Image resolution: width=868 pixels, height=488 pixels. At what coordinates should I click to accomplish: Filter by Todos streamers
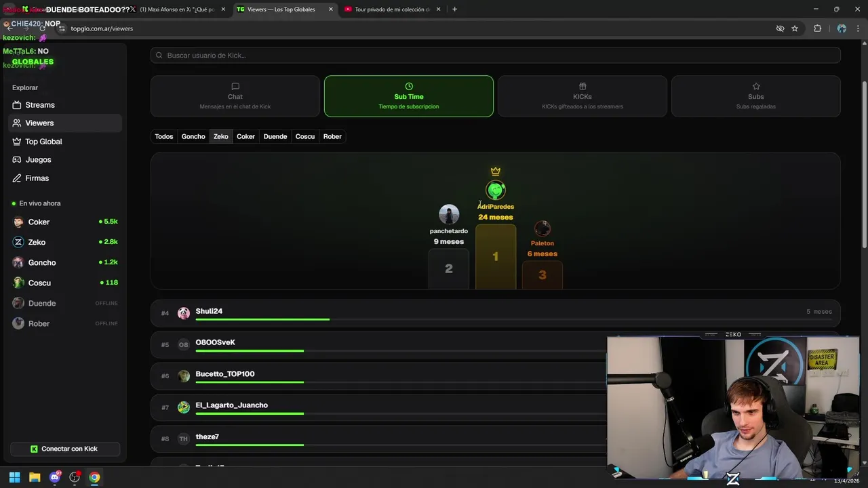(x=164, y=136)
